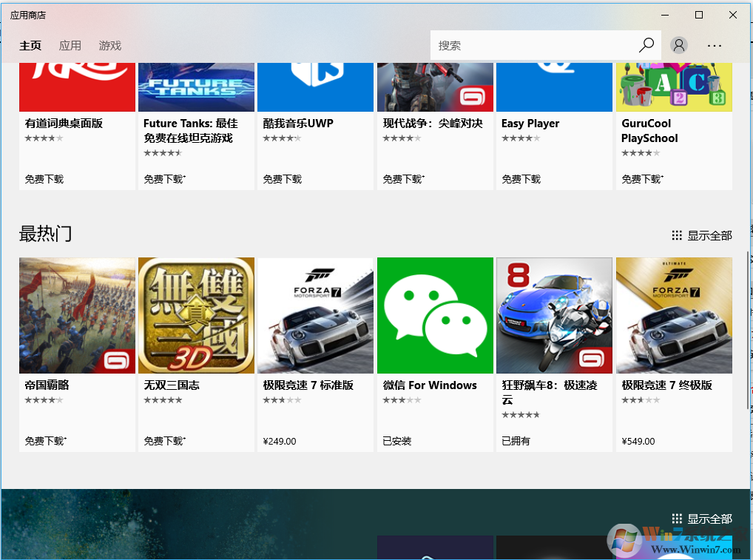The height and width of the screenshot is (560, 753).
Task: Click the title Easy Player
Action: (x=530, y=124)
